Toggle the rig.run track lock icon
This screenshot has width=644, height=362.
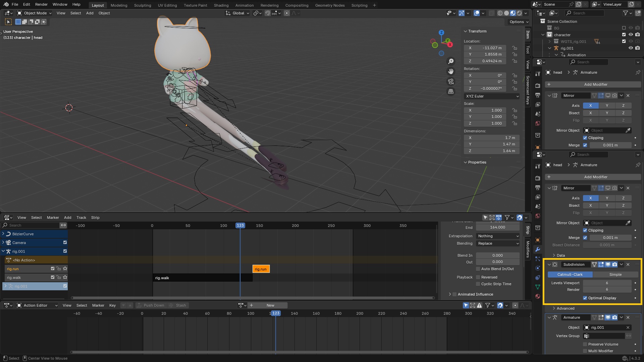(59, 269)
